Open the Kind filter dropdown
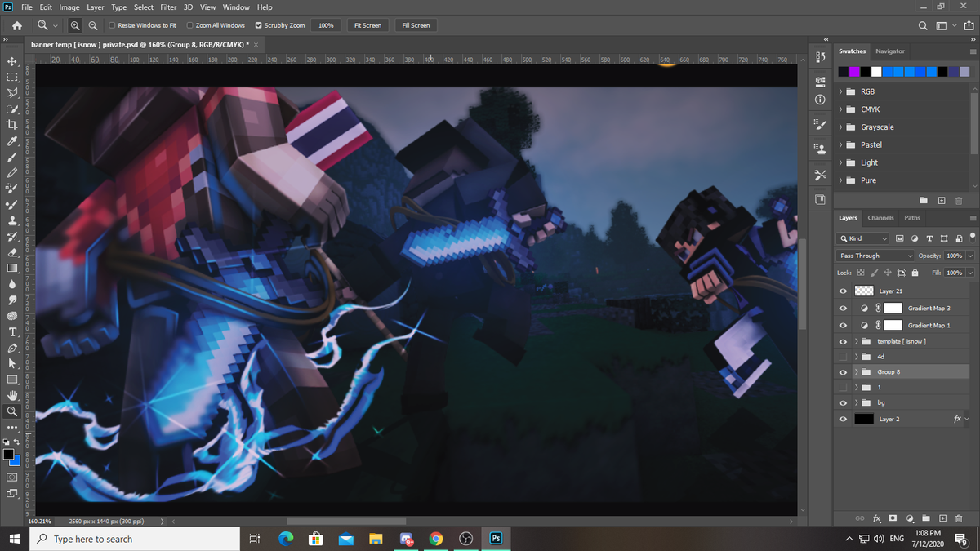 [863, 238]
